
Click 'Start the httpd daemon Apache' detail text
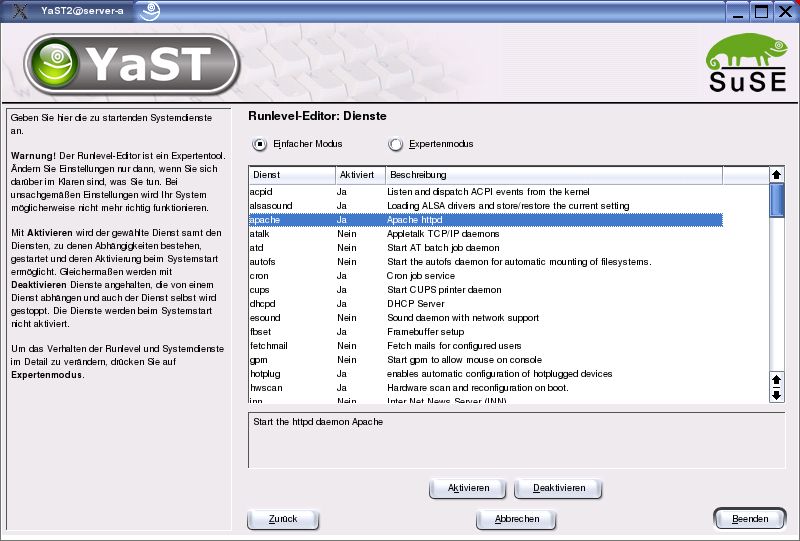point(318,422)
